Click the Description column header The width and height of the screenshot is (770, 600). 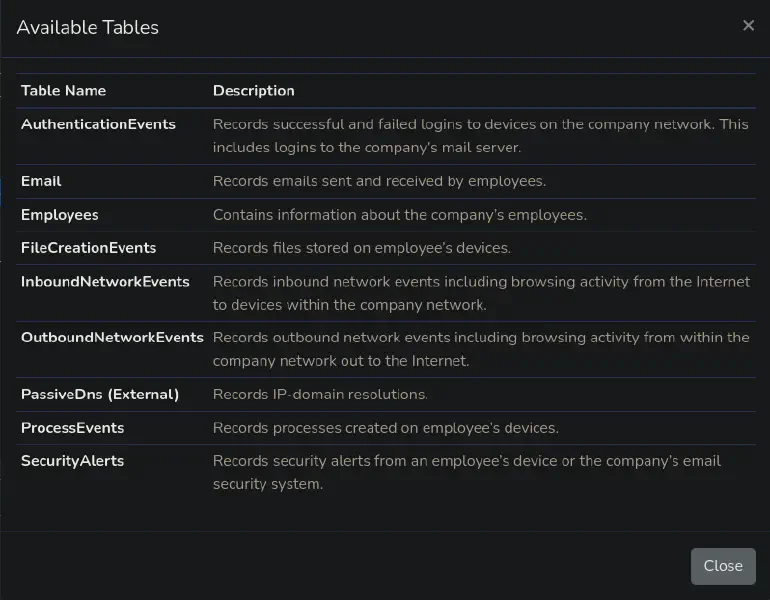pos(254,91)
